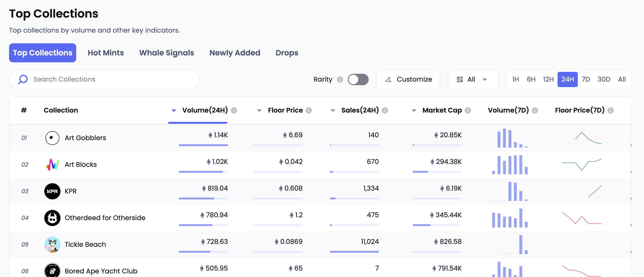Click the Market Cap info icon
Screen dimensions: 644x277
click(468, 110)
